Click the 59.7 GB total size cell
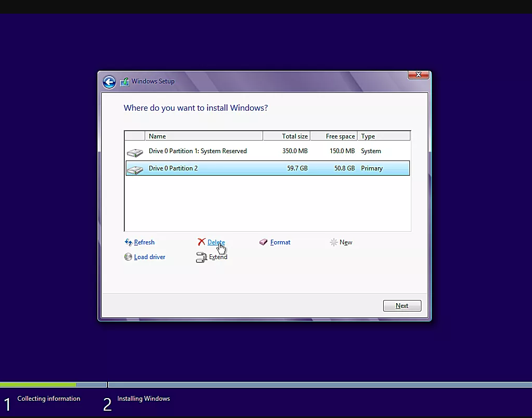The width and height of the screenshot is (532, 418). tap(297, 168)
